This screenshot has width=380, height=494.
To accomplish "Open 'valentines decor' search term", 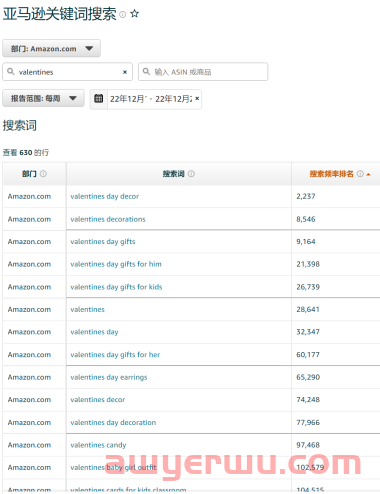I will tap(98, 399).
